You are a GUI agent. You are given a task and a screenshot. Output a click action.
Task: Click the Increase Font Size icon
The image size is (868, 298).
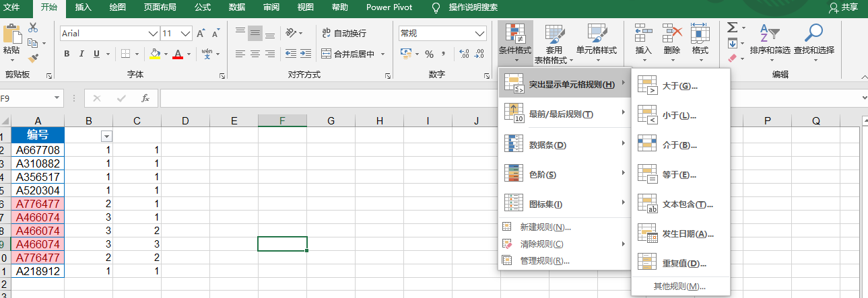tap(201, 33)
